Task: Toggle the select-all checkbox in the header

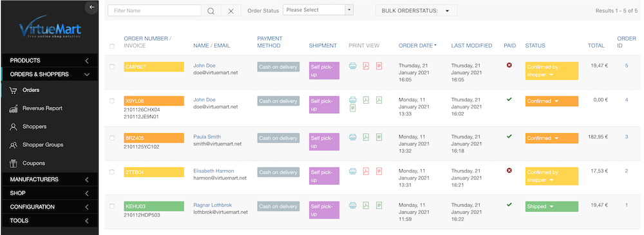Action: (x=112, y=46)
